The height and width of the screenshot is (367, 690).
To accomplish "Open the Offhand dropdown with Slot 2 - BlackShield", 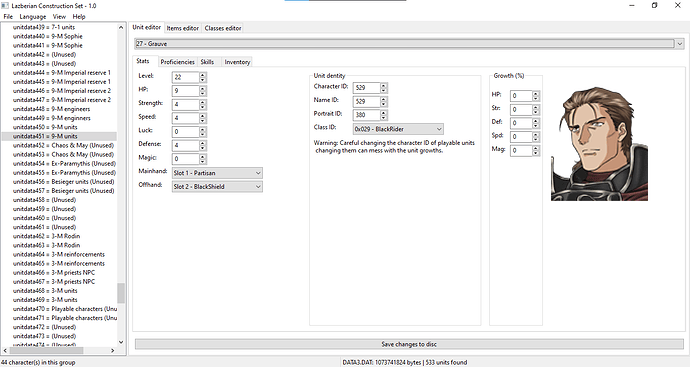I will (x=217, y=187).
